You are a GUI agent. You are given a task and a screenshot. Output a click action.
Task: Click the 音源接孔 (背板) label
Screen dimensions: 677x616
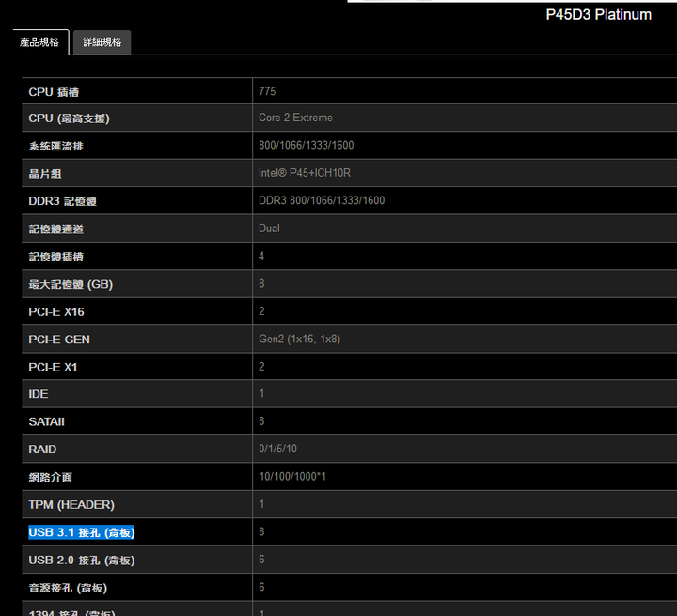coord(68,588)
